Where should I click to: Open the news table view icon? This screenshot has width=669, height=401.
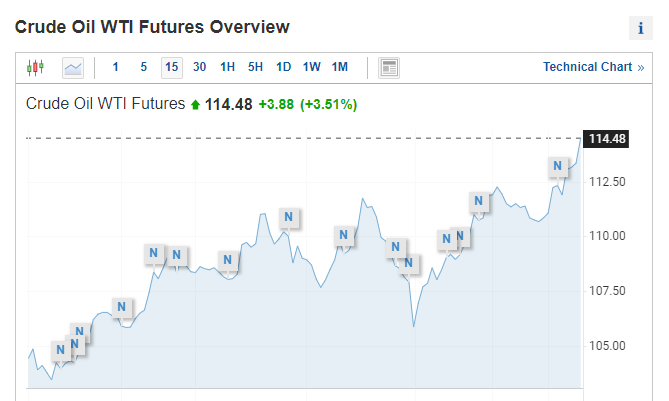389,68
